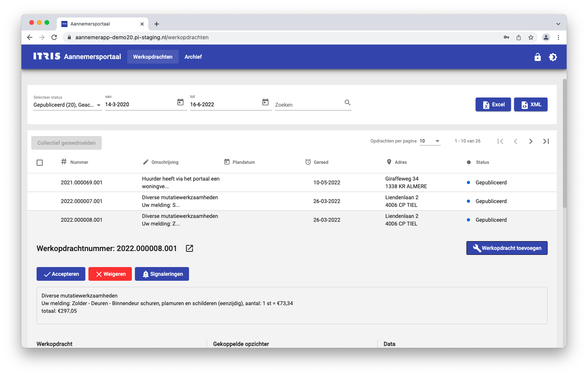Screen dimensions: 588x376
Task: Open the 'van' date calendar picker
Action: [181, 102]
